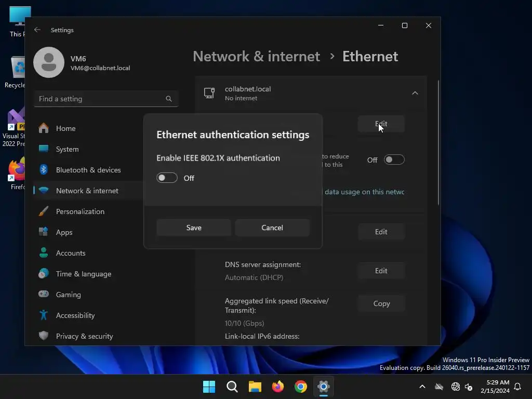Open the clock showing 5:29 AM
The image size is (532, 399).
[495, 387]
